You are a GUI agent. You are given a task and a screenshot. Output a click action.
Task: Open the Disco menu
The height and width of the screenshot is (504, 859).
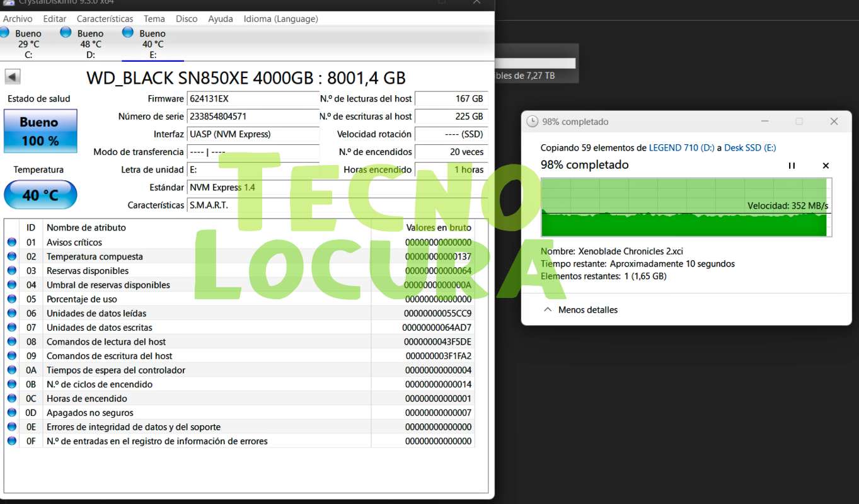coord(187,19)
